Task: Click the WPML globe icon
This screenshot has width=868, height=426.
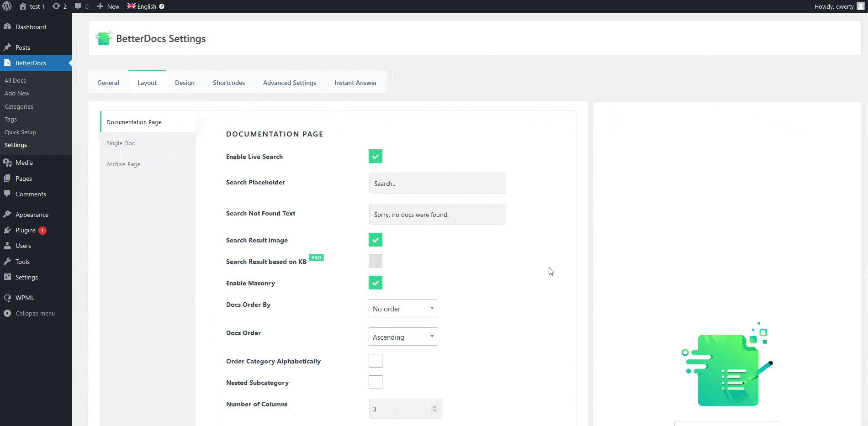Action: 8,297
